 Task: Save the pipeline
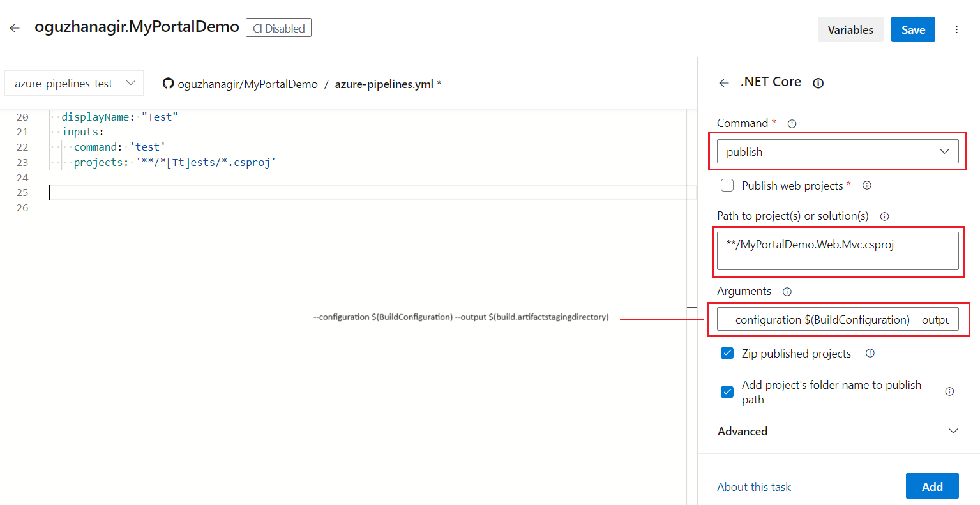pyautogui.click(x=913, y=29)
